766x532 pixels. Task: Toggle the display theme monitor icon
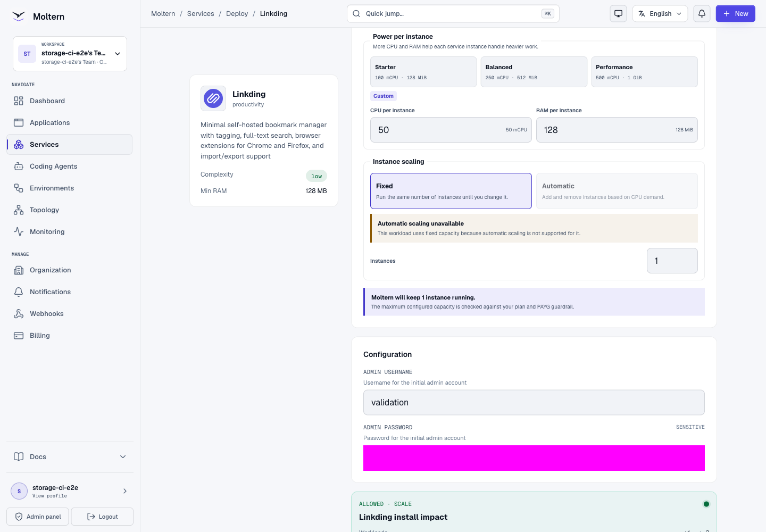tap(618, 14)
